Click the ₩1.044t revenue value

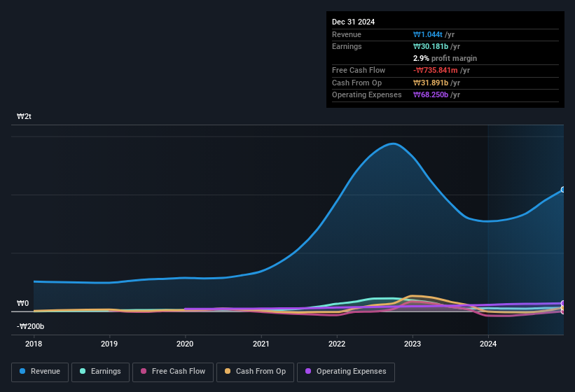(x=428, y=34)
